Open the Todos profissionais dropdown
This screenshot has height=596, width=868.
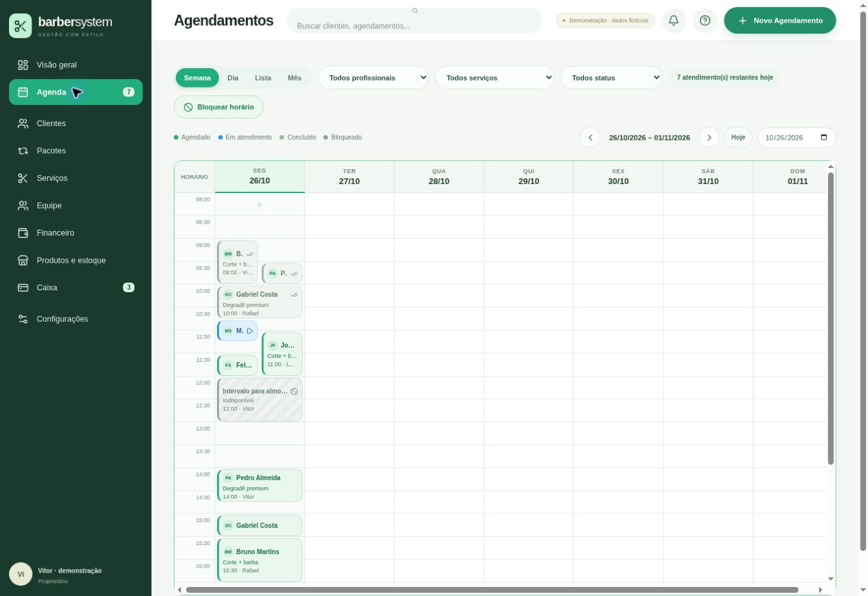click(373, 78)
